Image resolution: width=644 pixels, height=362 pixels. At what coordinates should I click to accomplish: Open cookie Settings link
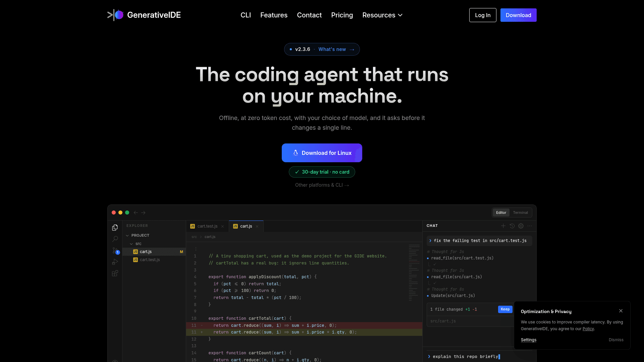tap(529, 340)
